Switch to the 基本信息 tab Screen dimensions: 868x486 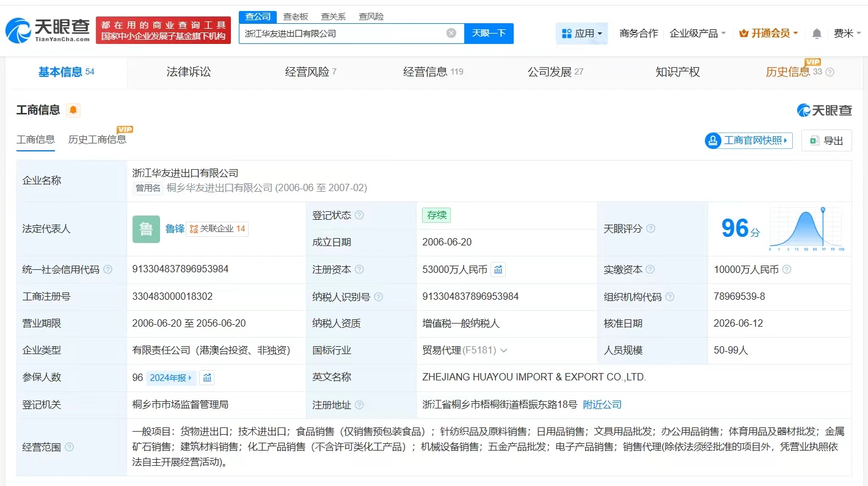point(66,72)
